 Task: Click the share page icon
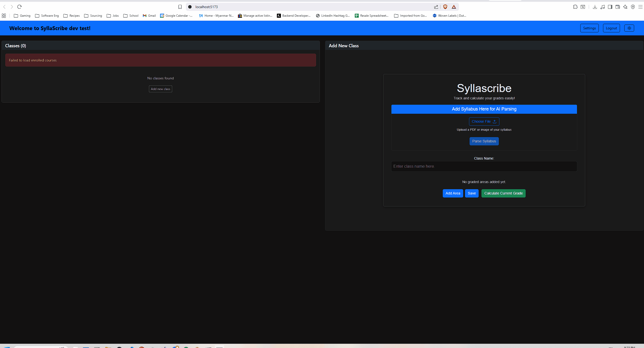(436, 7)
